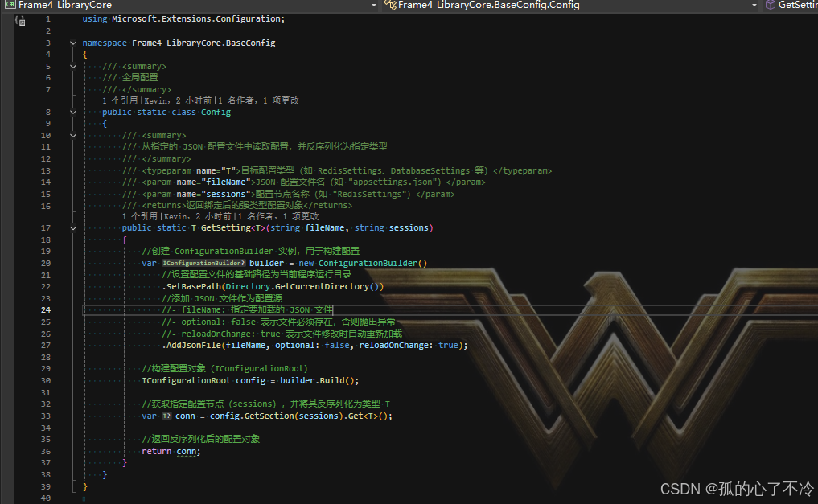Click the sessions parameter in the method signature
The height and width of the screenshot is (504, 818).
point(409,227)
